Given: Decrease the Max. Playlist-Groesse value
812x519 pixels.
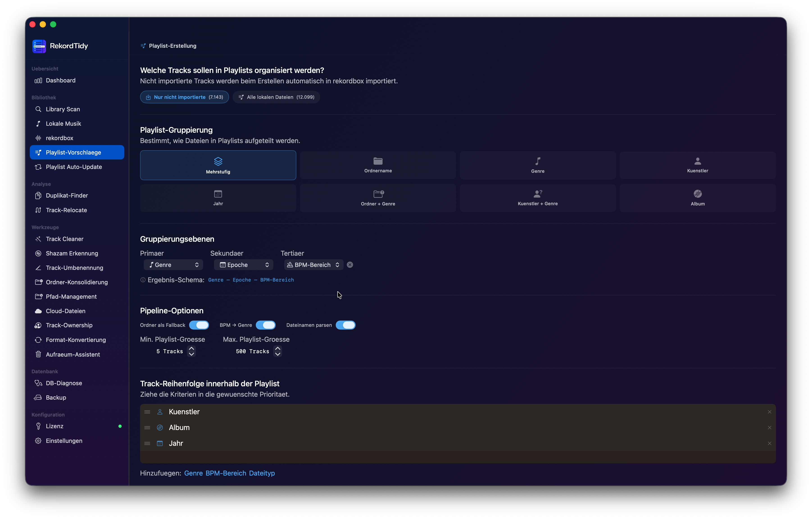Looking at the screenshot, I should point(277,354).
